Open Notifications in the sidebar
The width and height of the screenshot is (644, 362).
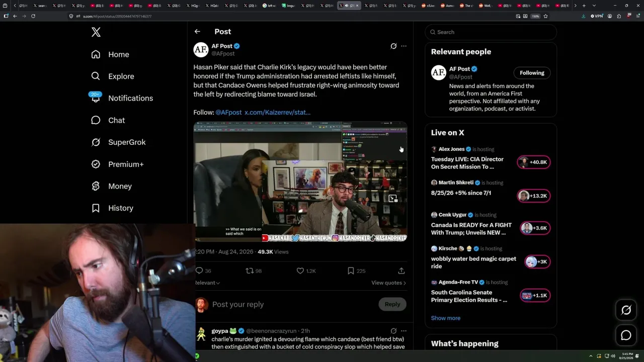(122, 98)
